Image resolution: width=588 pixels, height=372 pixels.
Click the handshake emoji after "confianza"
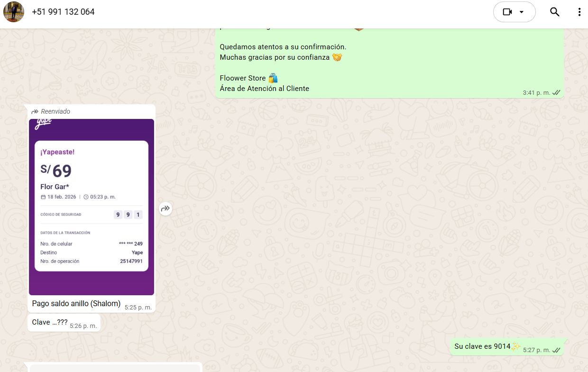pyautogui.click(x=337, y=57)
